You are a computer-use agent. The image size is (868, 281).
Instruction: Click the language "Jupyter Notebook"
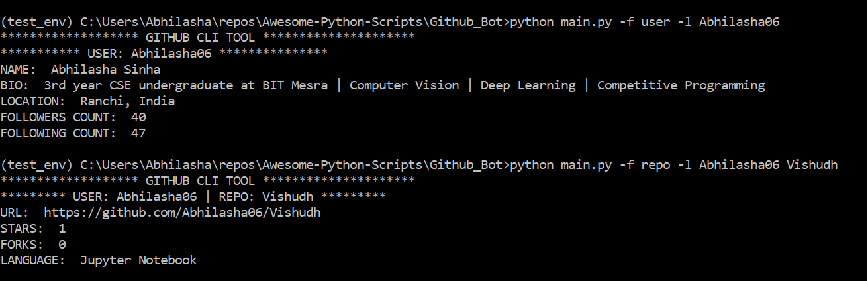(x=138, y=260)
